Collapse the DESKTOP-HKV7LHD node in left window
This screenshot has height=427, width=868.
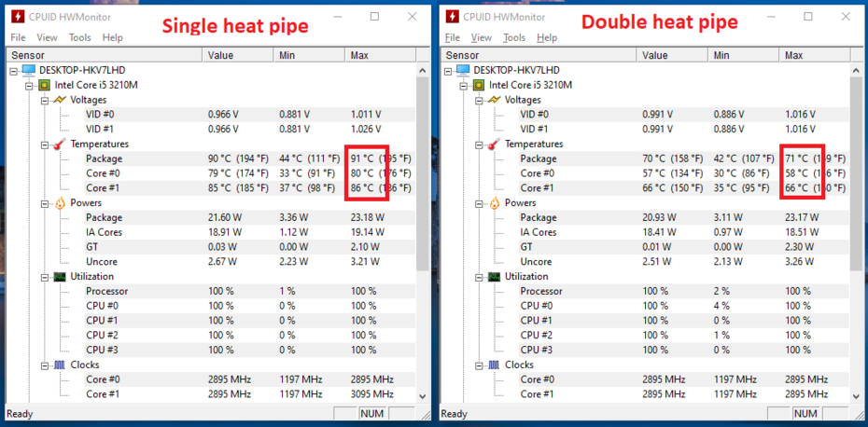click(x=14, y=71)
